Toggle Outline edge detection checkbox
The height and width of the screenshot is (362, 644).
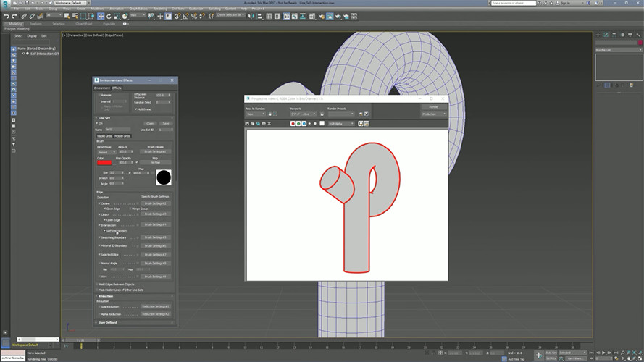99,203
